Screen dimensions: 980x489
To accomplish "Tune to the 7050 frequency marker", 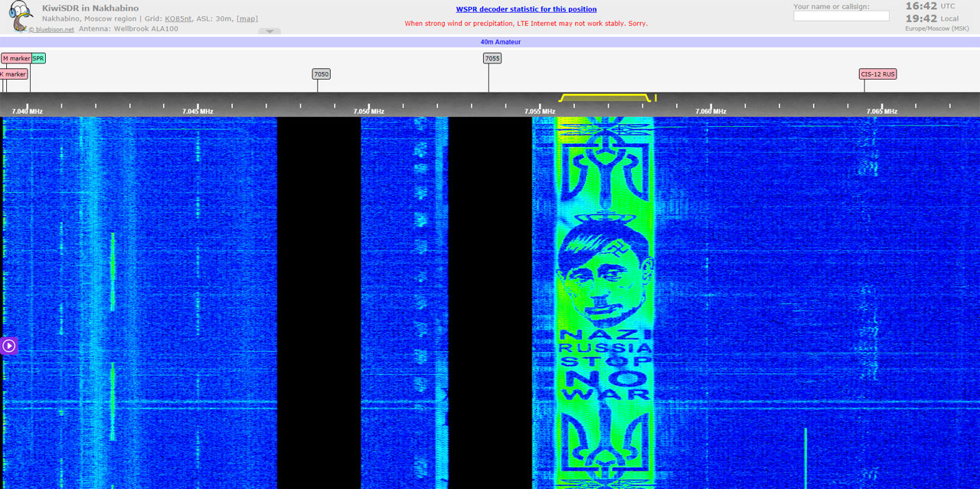I will pyautogui.click(x=321, y=74).
